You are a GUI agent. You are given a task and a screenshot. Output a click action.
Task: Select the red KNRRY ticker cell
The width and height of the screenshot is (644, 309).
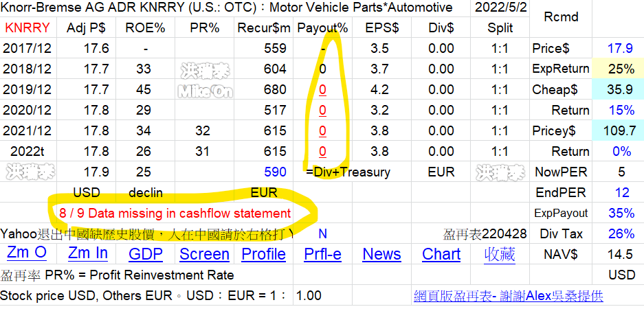click(x=27, y=28)
